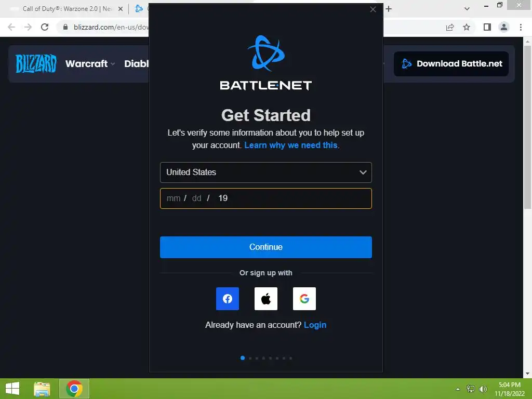Open File Explorer from taskbar
This screenshot has height=399, width=532.
(42, 389)
